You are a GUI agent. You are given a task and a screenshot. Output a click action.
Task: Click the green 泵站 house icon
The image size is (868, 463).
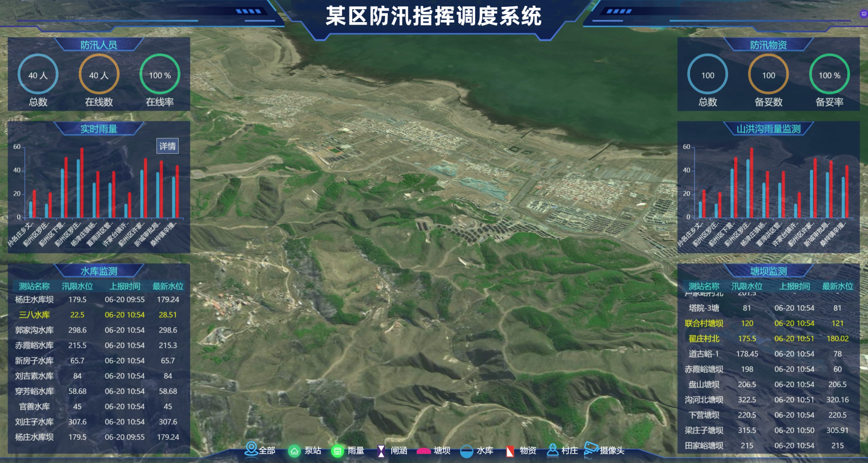[294, 451]
